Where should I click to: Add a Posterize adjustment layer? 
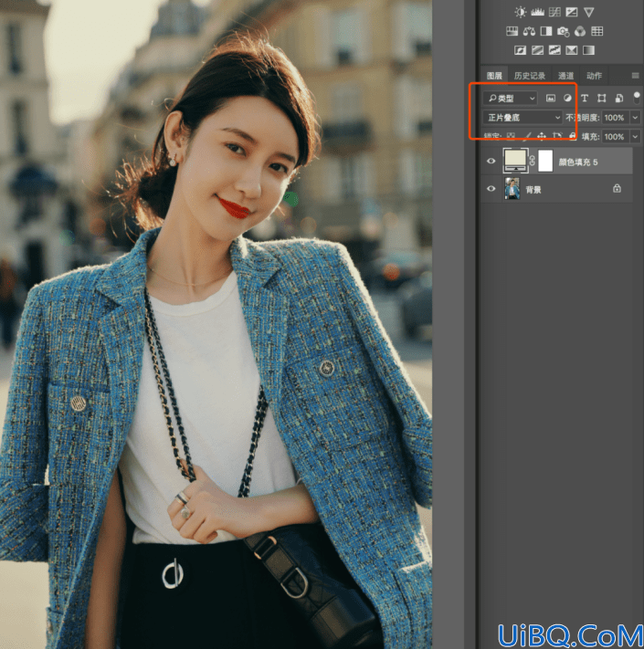pos(537,50)
